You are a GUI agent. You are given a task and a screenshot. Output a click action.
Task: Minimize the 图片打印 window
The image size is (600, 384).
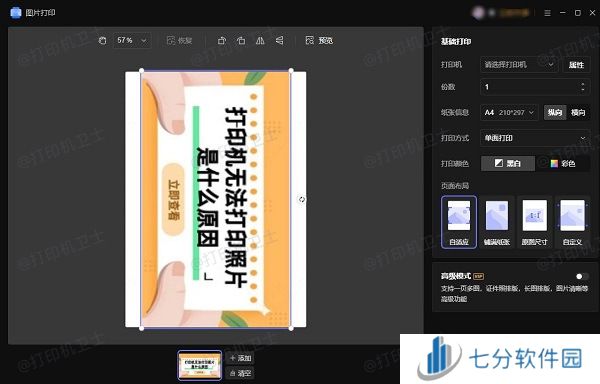click(562, 13)
